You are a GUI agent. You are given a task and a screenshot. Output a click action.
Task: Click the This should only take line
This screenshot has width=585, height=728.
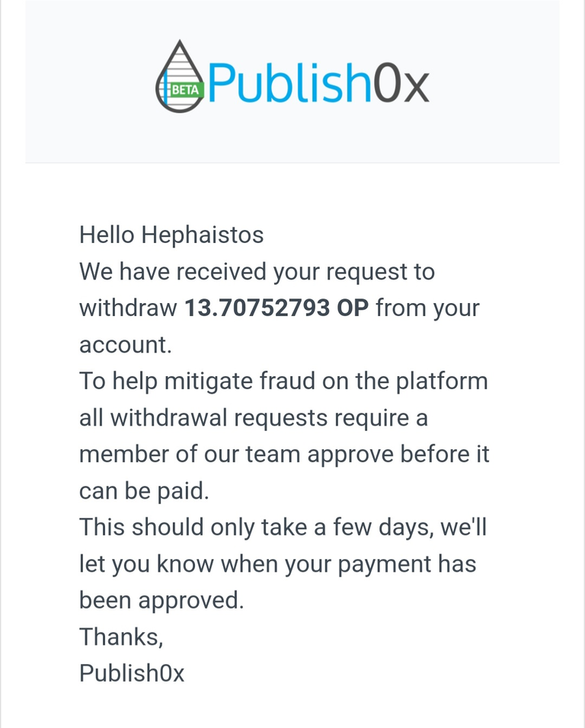283,528
